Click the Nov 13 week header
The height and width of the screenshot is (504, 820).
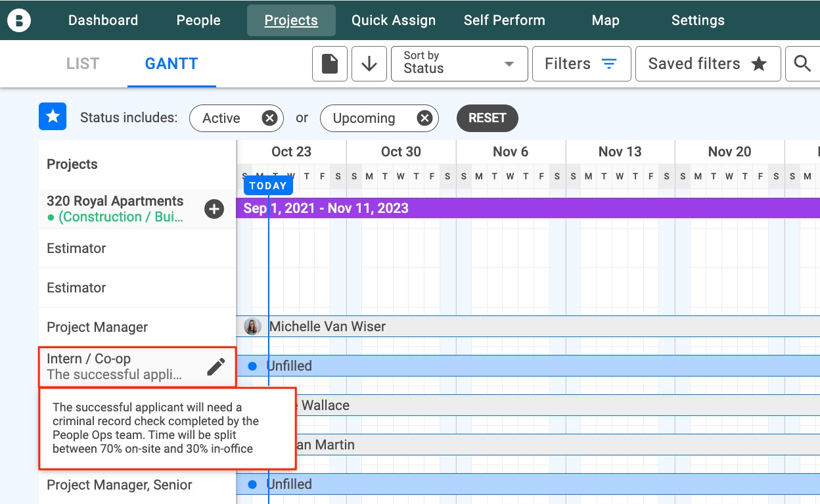coord(620,152)
